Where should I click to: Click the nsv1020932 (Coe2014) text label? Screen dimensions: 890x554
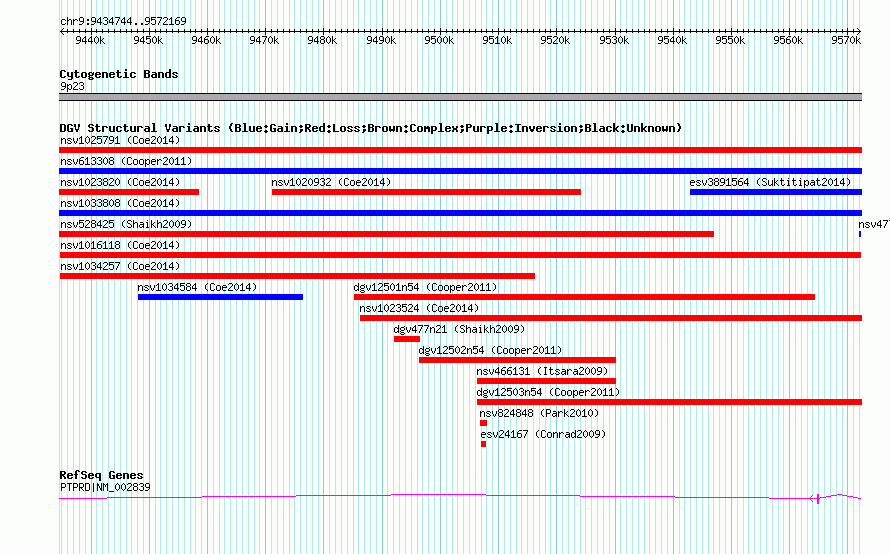331,182
